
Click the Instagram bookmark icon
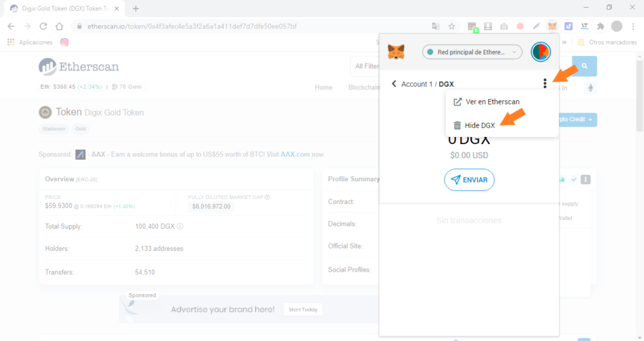[x=65, y=42]
